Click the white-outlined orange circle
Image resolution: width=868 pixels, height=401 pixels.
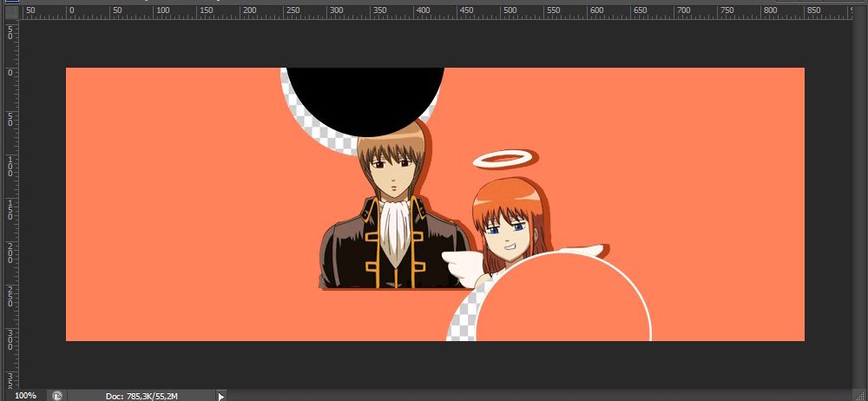(x=562, y=304)
